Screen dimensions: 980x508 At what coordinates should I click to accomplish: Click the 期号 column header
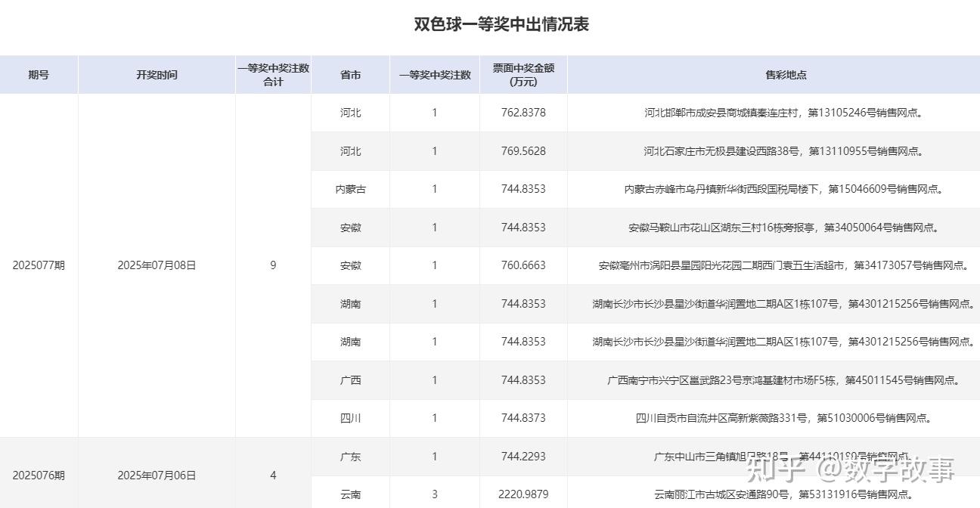(x=39, y=75)
